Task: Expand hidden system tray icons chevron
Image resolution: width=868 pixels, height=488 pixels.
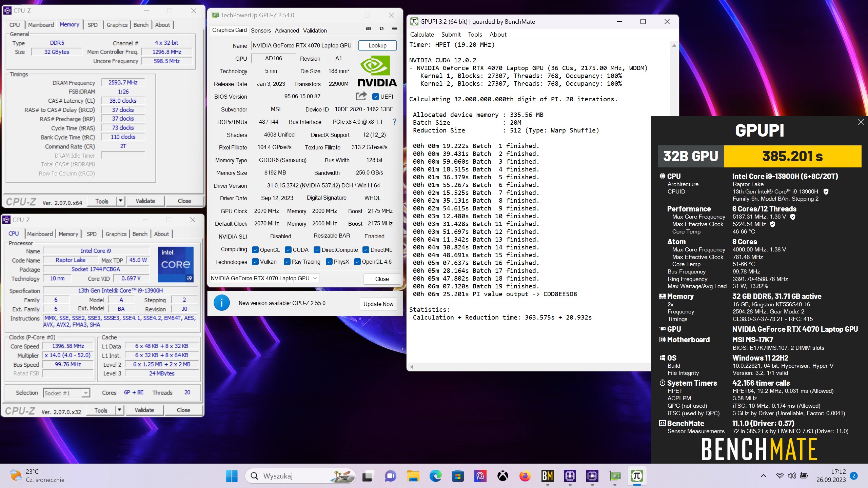Action: coord(764,476)
